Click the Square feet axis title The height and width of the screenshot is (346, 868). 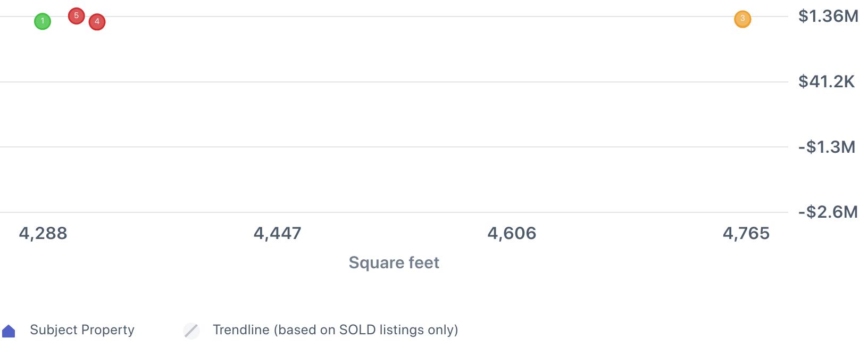pos(394,262)
